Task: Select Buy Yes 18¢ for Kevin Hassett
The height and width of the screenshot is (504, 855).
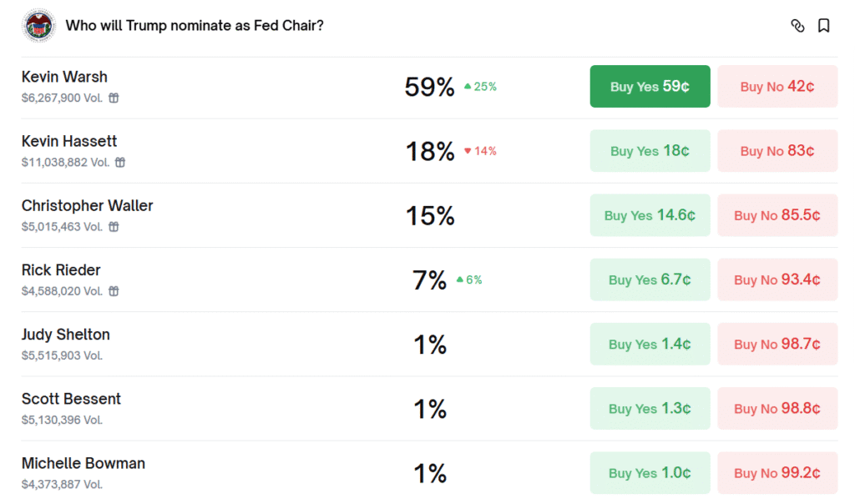Action: coord(650,151)
